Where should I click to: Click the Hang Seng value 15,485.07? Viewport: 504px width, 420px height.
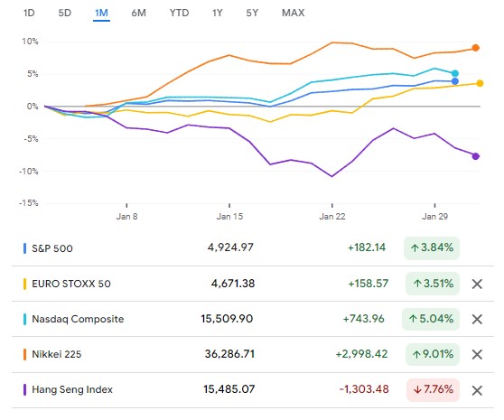pyautogui.click(x=229, y=389)
